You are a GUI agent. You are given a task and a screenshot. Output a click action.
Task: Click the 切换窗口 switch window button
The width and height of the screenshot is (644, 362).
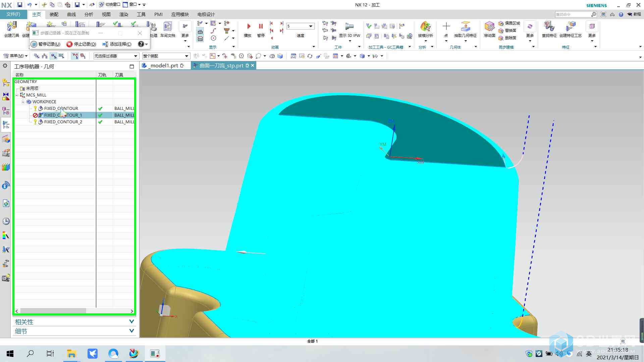tap(109, 5)
